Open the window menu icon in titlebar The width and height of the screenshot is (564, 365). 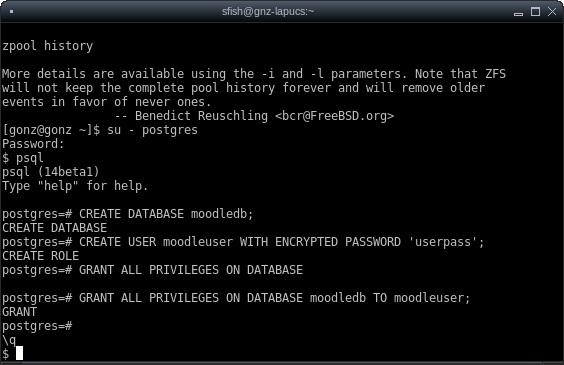pyautogui.click(x=12, y=12)
